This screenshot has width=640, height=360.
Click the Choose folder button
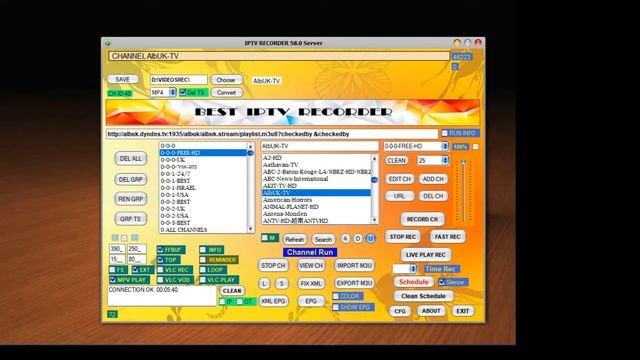coord(226,80)
